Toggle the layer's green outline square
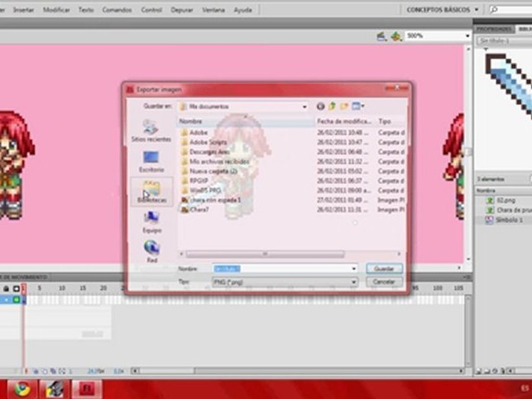Viewport: 532px width, 399px height. pyautogui.click(x=16, y=300)
